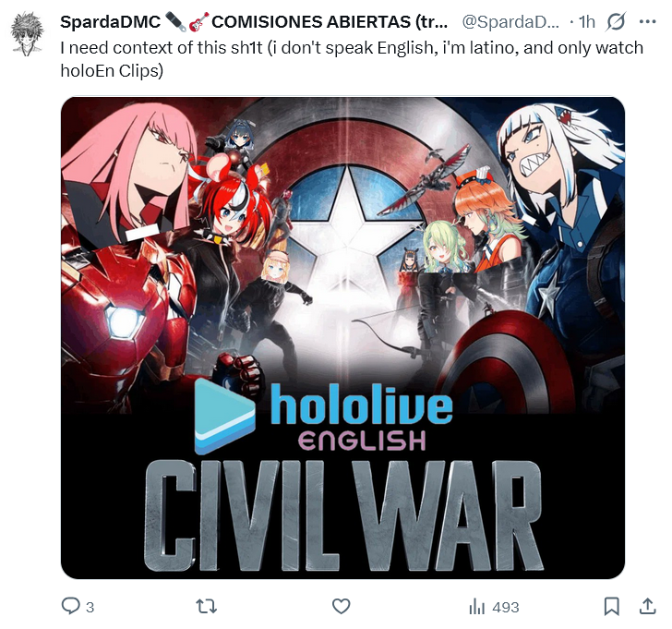This screenshot has width=672, height=629.
Task: Open the post permalink via 1h timestamp
Action: 587,22
